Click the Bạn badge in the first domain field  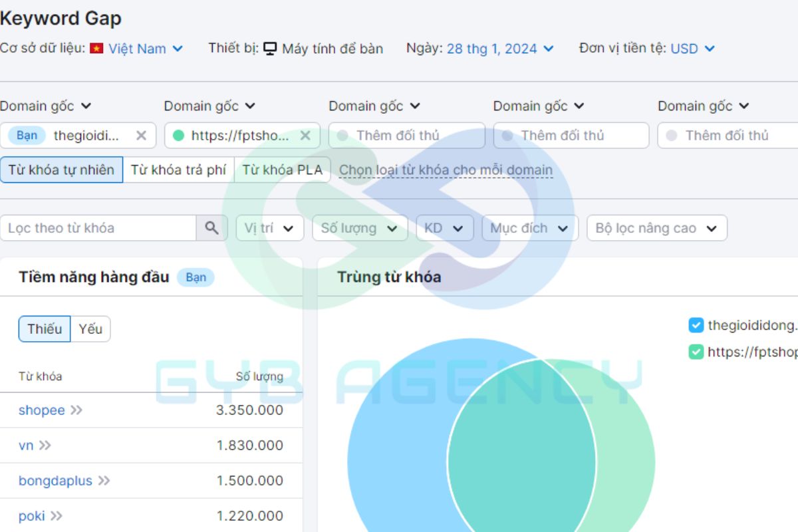27,136
